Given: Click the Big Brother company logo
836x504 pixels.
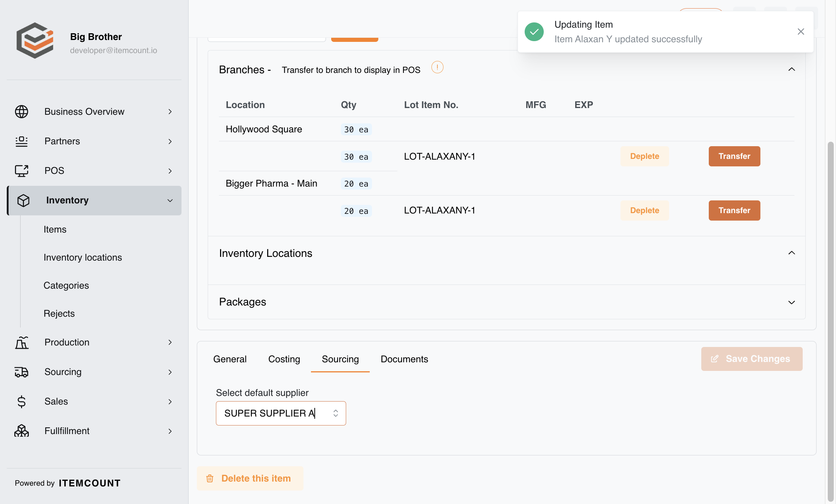Looking at the screenshot, I should (x=35, y=40).
